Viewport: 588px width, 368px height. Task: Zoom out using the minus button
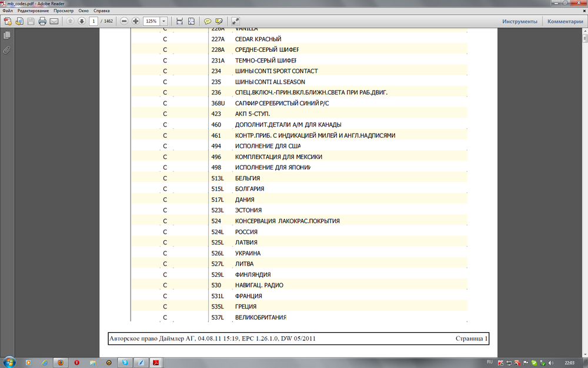pyautogui.click(x=124, y=21)
